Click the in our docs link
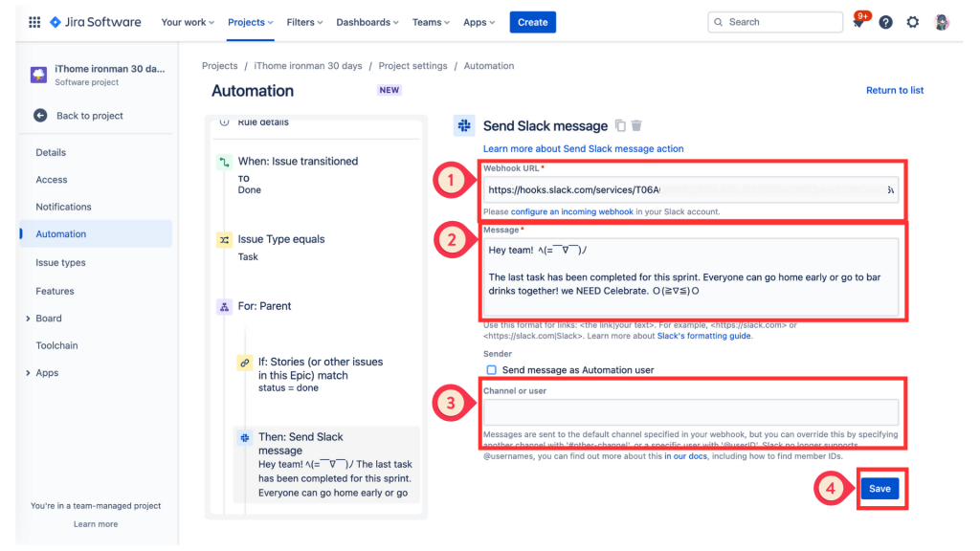The width and height of the screenshot is (980, 551). [685, 456]
